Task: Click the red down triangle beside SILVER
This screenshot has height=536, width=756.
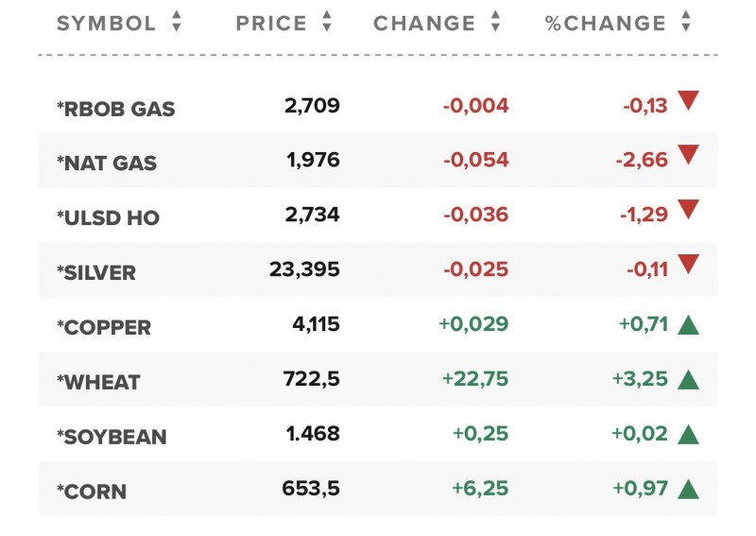Action: (x=688, y=265)
